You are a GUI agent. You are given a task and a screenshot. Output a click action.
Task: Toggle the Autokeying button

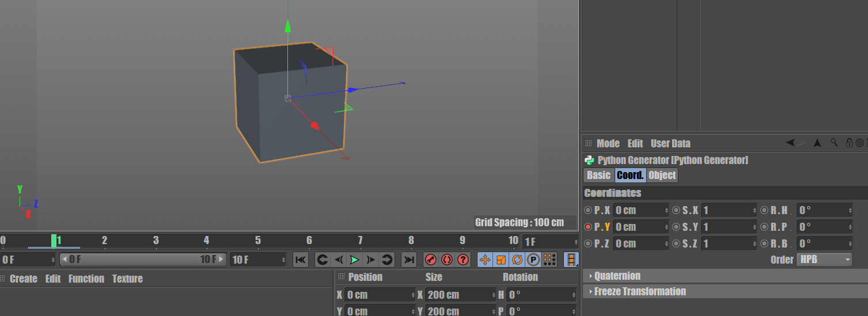447,260
